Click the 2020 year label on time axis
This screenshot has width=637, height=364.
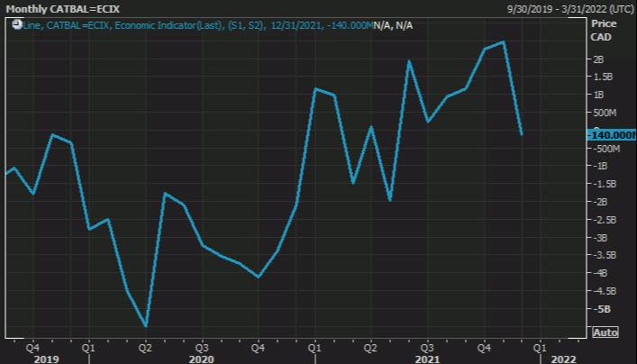(x=201, y=359)
